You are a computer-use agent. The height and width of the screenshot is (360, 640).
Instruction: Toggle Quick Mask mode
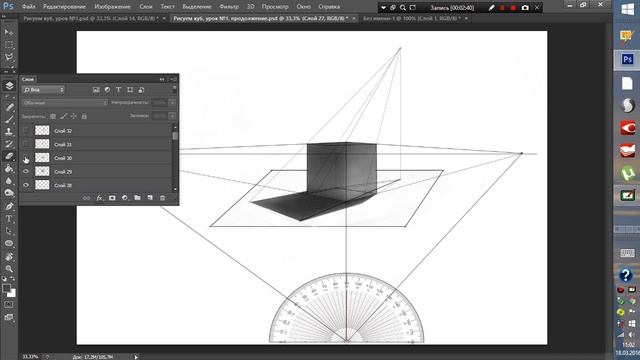pyautogui.click(x=9, y=304)
